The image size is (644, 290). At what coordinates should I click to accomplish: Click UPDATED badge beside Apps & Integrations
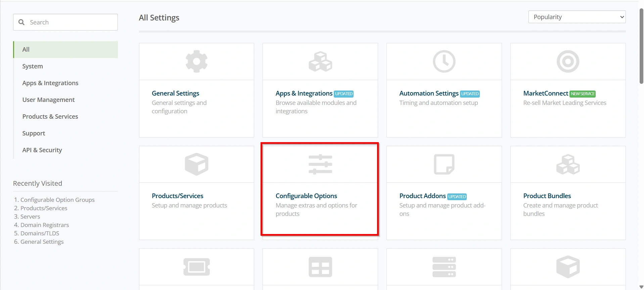click(344, 94)
